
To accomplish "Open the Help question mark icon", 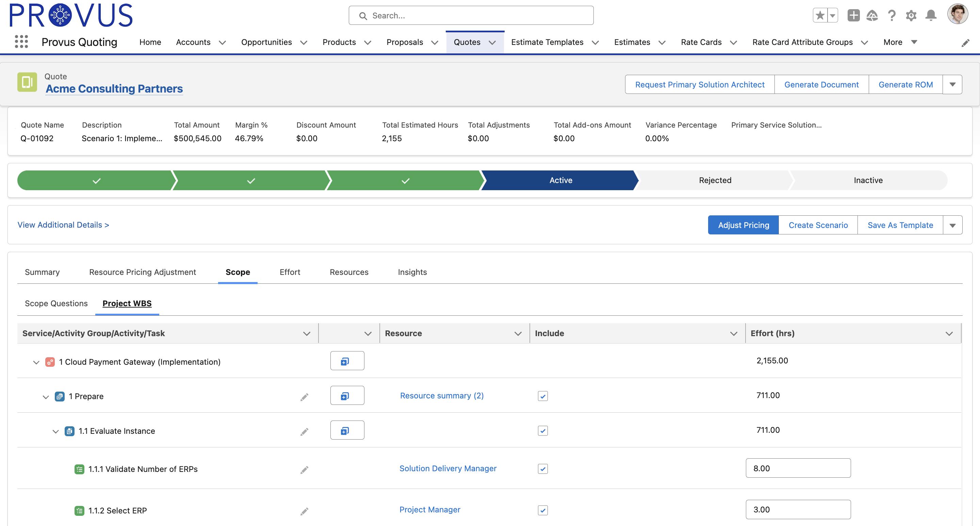I will 892,16.
